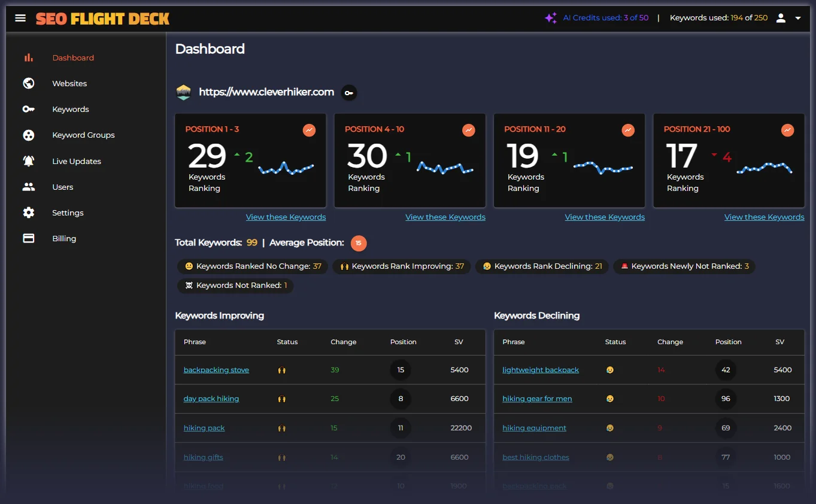Open the lightweight backpack keyword link
Screen dimensions: 816x504
(x=540, y=369)
